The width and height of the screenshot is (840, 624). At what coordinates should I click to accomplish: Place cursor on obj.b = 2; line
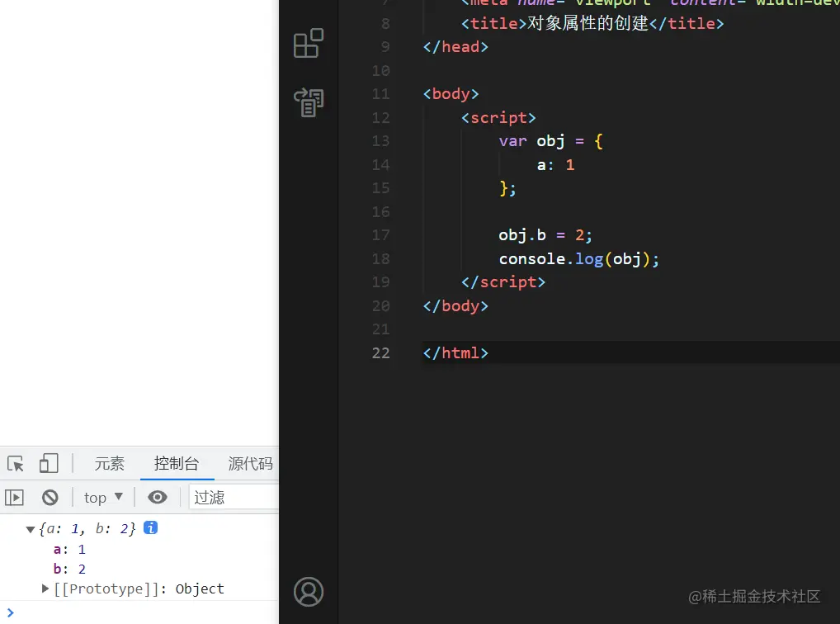[x=545, y=235]
